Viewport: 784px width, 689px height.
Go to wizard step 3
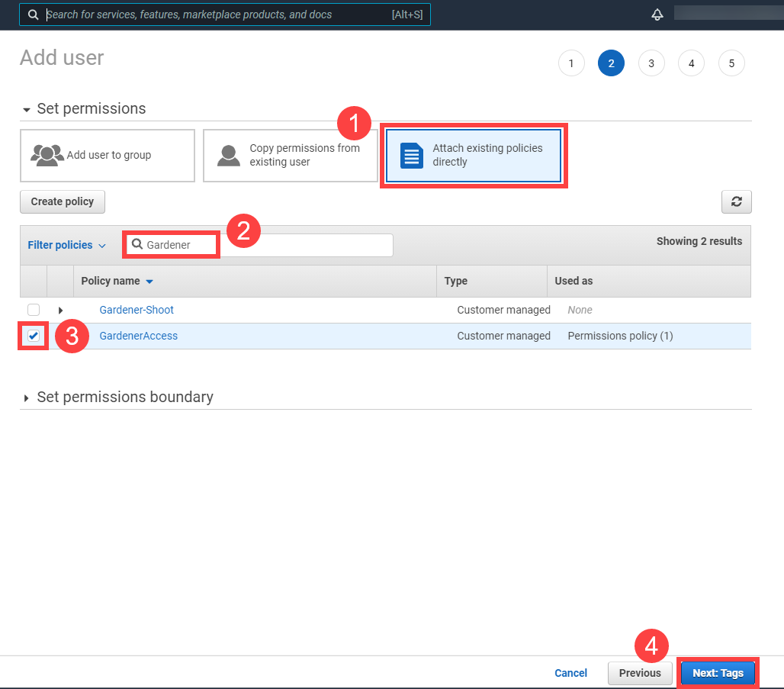tap(651, 63)
